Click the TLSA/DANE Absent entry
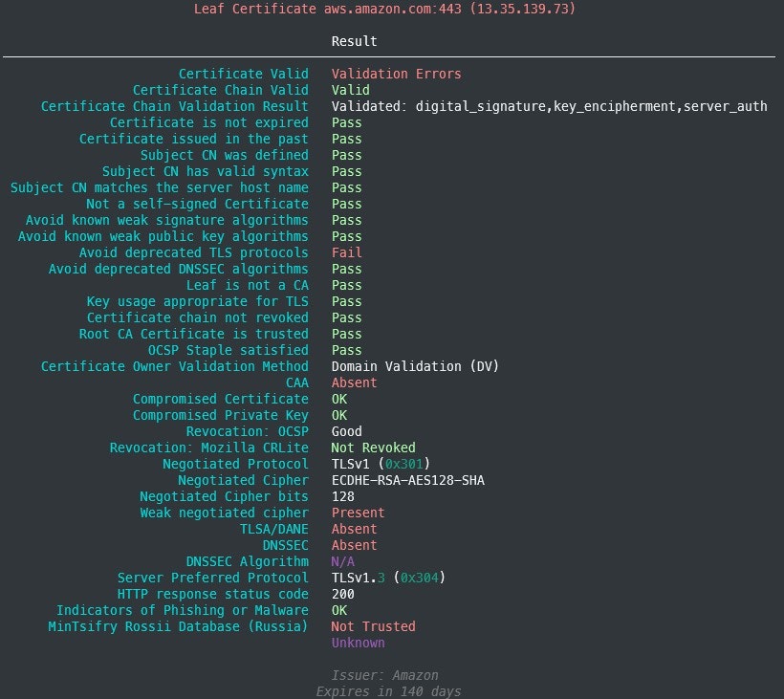The height and width of the screenshot is (699, 784). click(x=354, y=529)
